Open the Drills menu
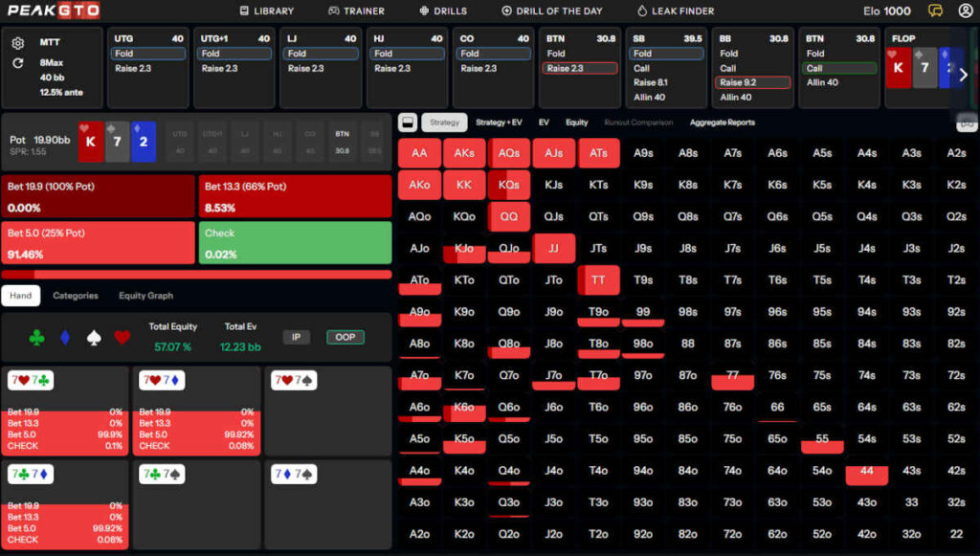This screenshot has height=556, width=980. click(443, 11)
